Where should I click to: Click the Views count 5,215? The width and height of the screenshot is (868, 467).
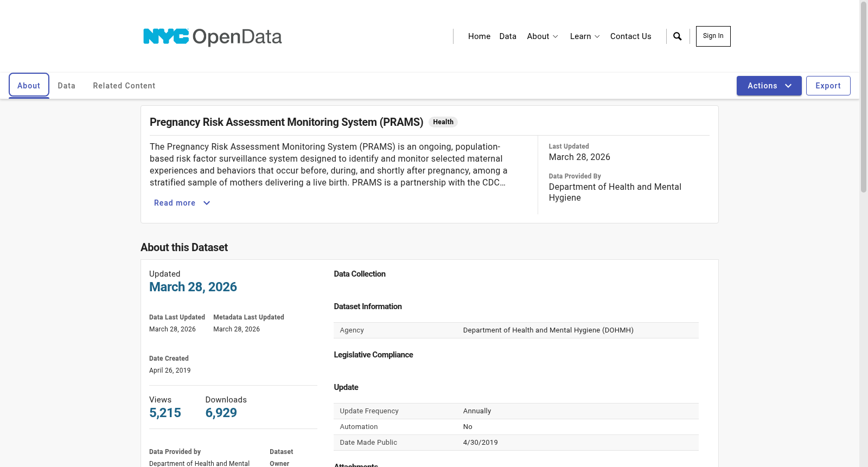pos(165,413)
